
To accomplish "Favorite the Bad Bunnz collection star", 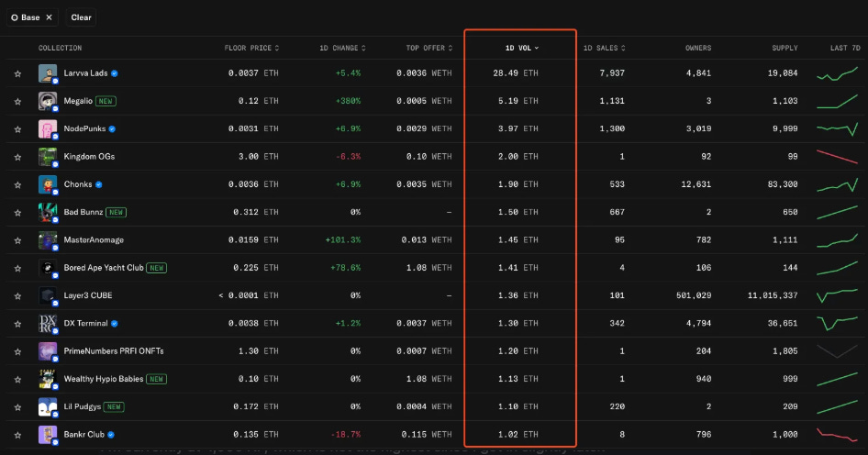I will tap(17, 213).
